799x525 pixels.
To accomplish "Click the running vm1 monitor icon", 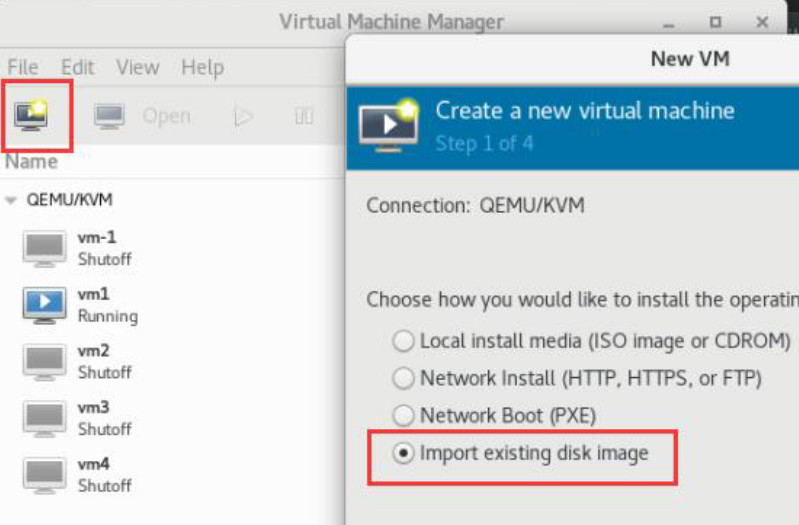I will [x=44, y=305].
